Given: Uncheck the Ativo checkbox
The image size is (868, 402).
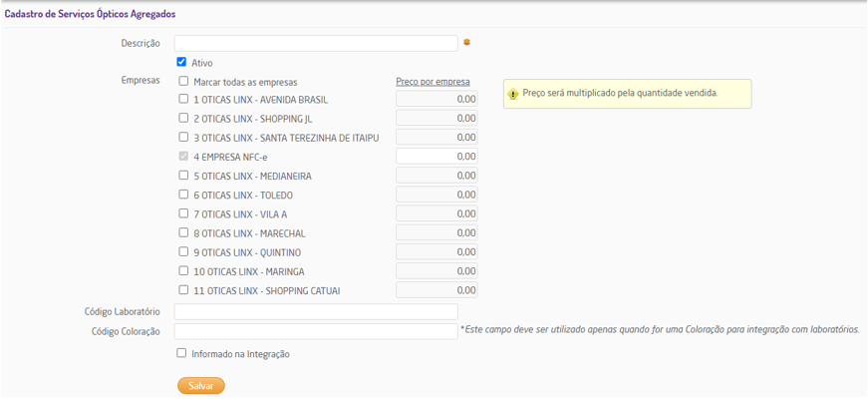Looking at the screenshot, I should pos(181,62).
